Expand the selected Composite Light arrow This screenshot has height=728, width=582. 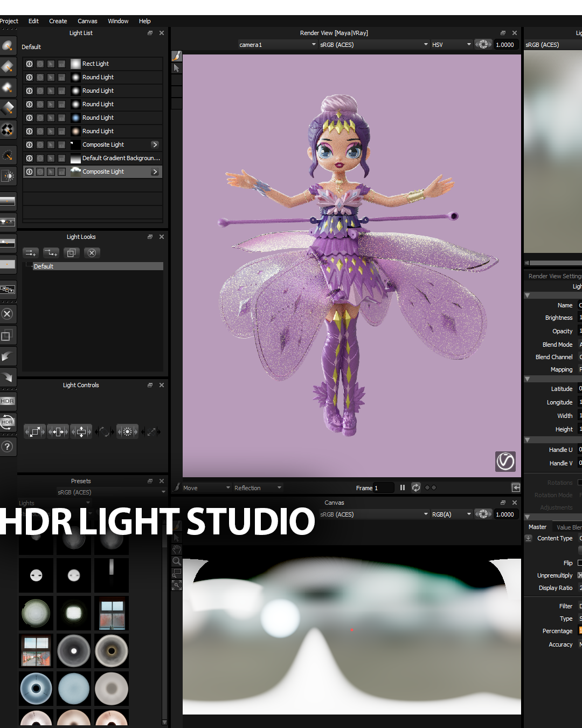[x=155, y=171]
